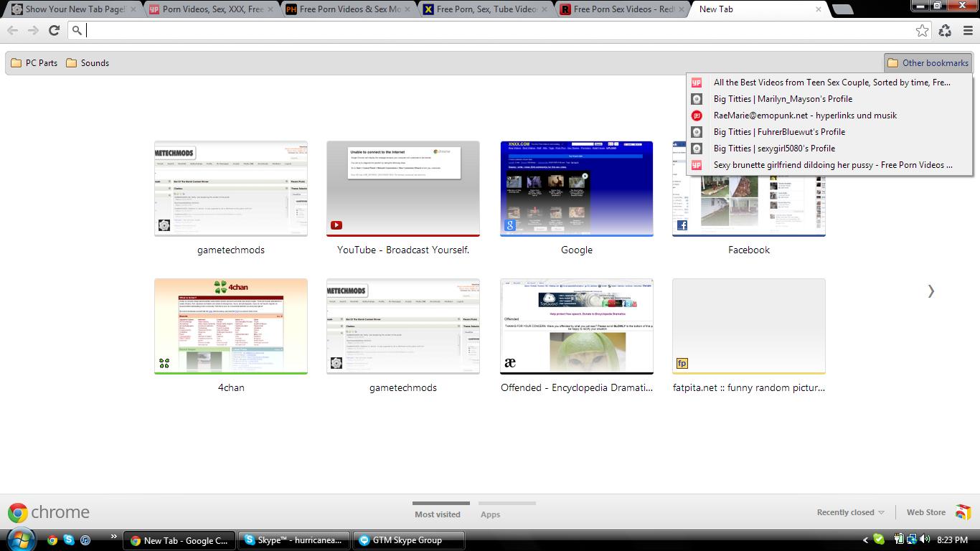
Task: Switch to the tab with PH favicon
Action: click(346, 9)
